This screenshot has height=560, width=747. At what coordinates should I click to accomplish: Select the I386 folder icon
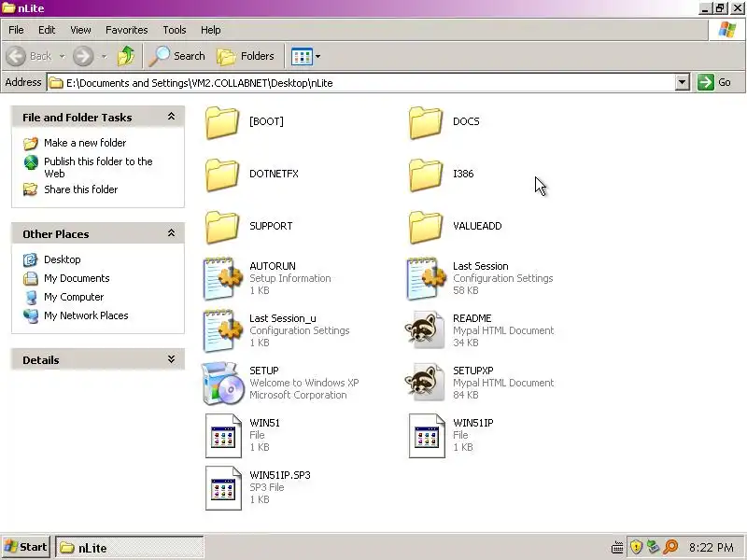click(x=426, y=175)
